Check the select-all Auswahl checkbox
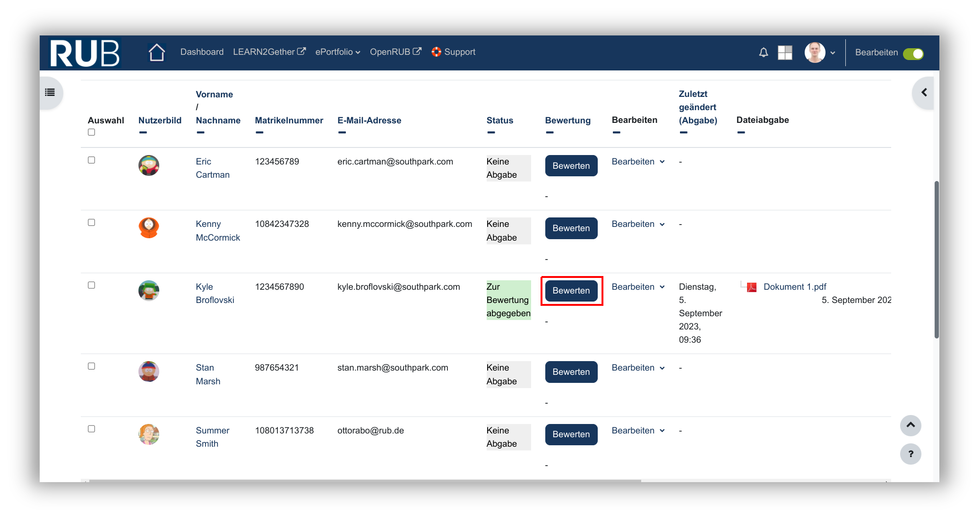 coord(92,132)
